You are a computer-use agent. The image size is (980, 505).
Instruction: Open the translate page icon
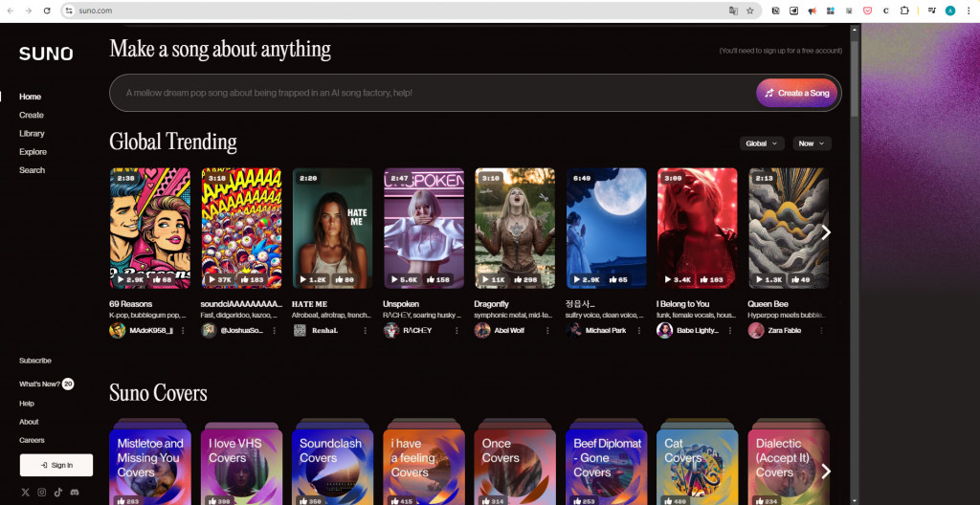point(733,11)
